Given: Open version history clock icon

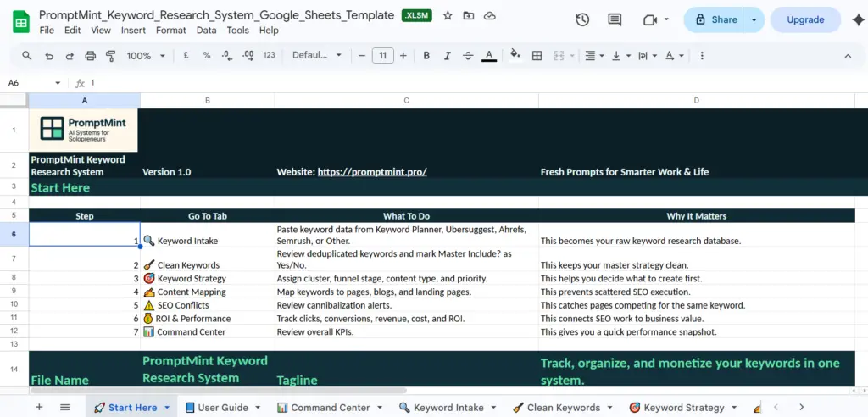Looking at the screenshot, I should coord(581,20).
